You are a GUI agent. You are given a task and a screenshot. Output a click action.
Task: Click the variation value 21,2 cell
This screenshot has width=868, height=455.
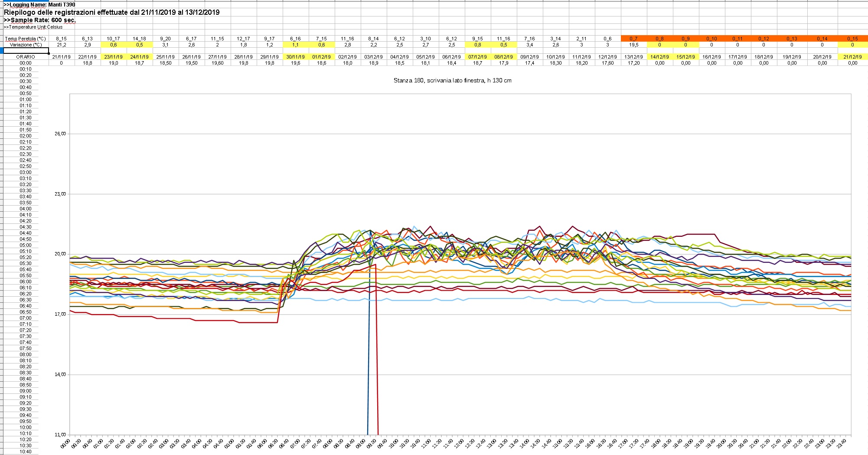pyautogui.click(x=61, y=45)
